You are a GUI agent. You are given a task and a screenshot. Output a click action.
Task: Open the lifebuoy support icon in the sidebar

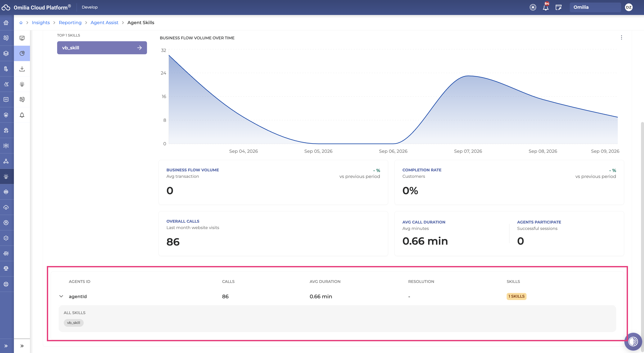point(6,284)
